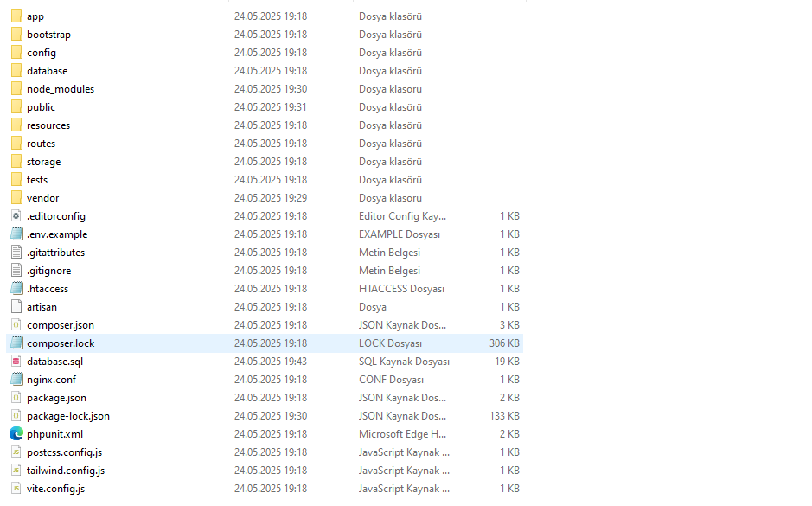Click the .gitignore text file icon
Viewport: 812px width, 506px height.
click(x=16, y=271)
